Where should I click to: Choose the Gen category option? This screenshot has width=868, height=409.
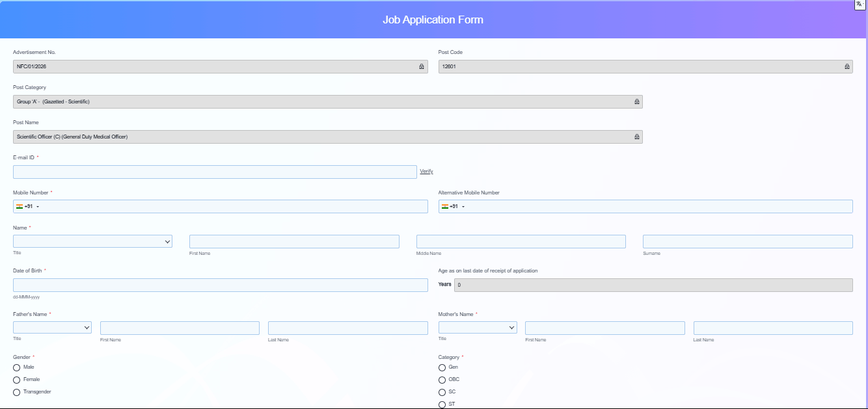(442, 367)
